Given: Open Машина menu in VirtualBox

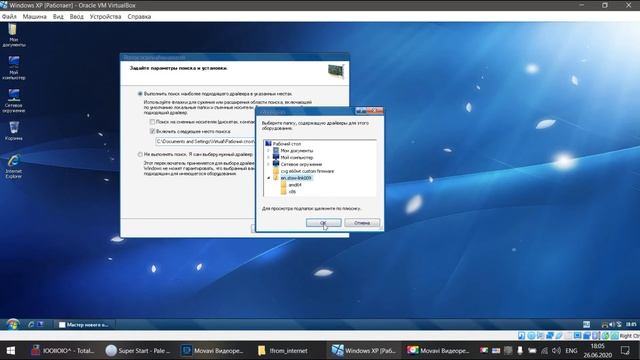Looking at the screenshot, I should [34, 17].
